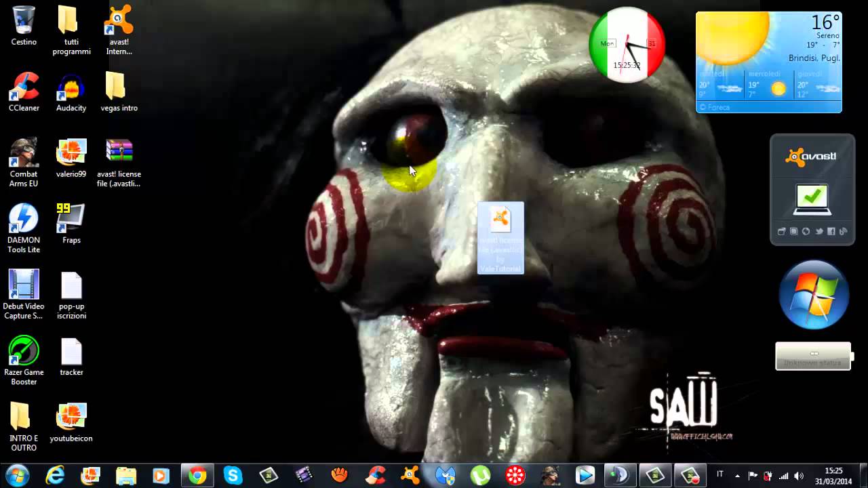Click the IT language indicator in tray
868x488 pixels.
(x=720, y=474)
